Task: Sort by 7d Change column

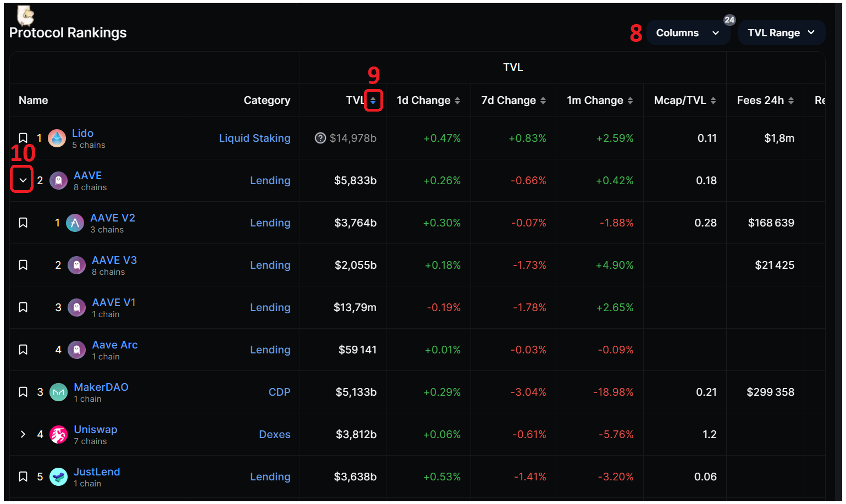Action: (x=543, y=101)
